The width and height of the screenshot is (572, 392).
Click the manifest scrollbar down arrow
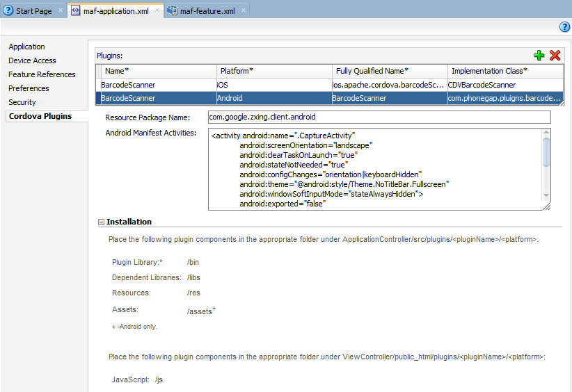(546, 195)
